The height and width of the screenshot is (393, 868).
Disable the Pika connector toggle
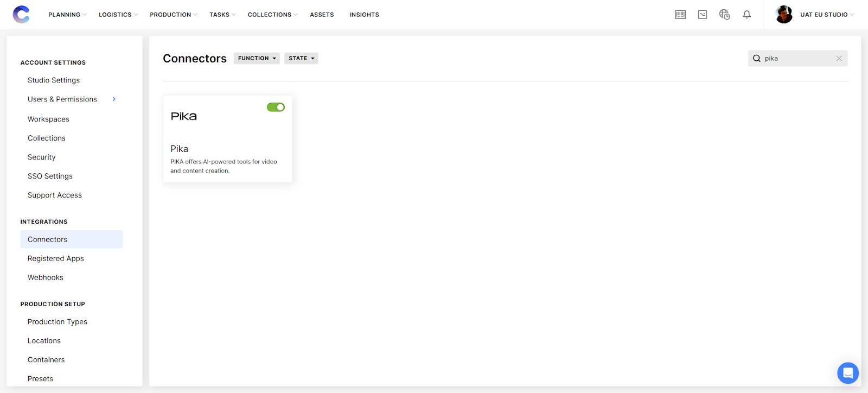coord(276,107)
